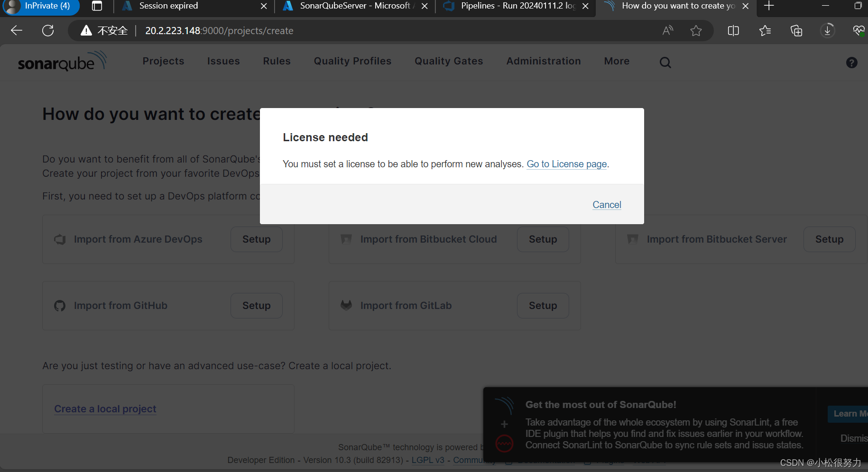
Task: Open the SonarQube search icon
Action: [x=665, y=62]
